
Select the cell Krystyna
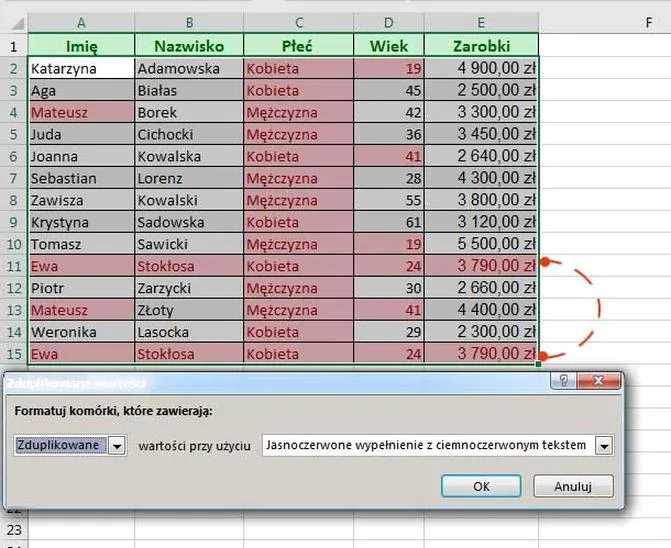tap(81, 222)
